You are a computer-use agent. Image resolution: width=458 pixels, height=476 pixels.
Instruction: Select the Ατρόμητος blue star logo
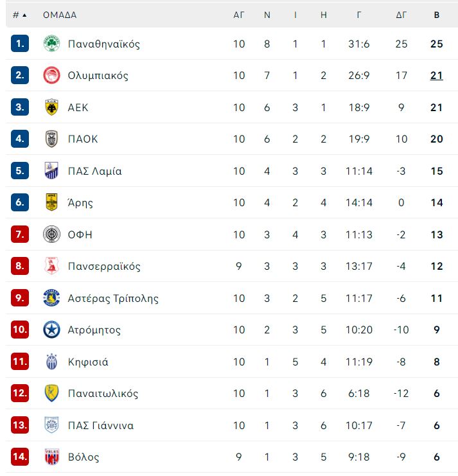tap(51, 330)
